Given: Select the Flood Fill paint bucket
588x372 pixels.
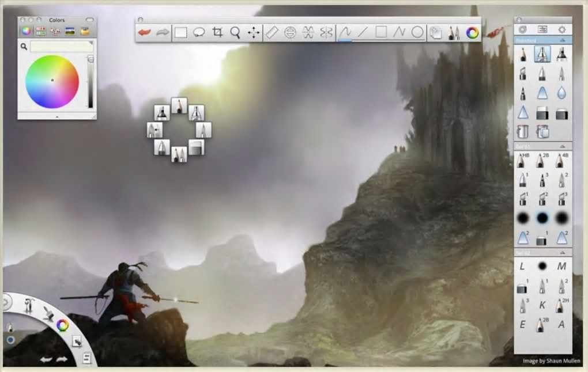Looking at the screenshot, I should click(522, 131).
